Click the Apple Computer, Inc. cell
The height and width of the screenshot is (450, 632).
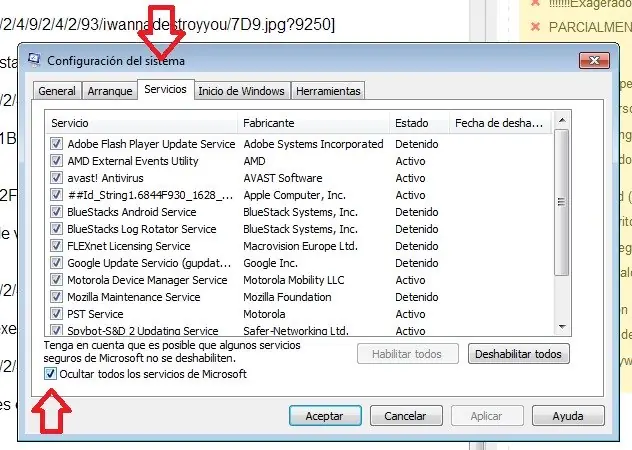[x=294, y=195]
